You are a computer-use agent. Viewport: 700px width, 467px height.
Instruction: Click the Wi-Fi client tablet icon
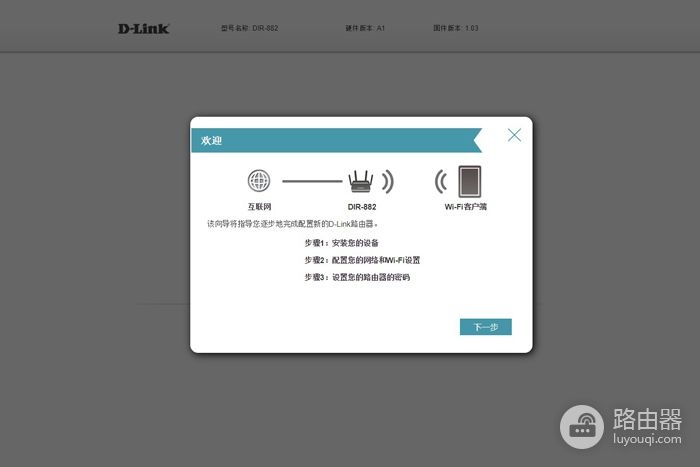click(x=470, y=181)
